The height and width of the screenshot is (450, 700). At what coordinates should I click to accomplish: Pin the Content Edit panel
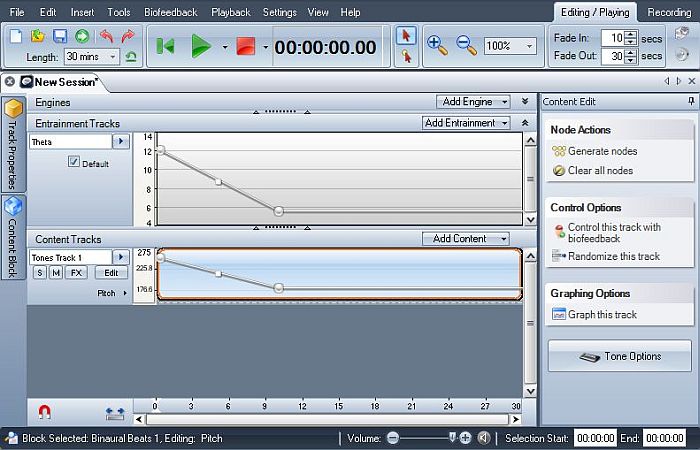pyautogui.click(x=691, y=102)
